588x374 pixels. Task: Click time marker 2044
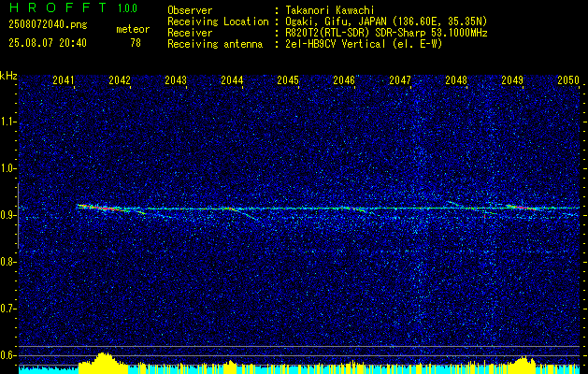[232, 80]
